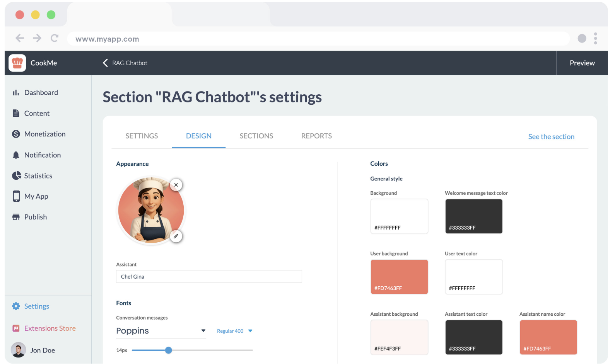Screen dimensions: 615x364
Task: Click the My App phone icon
Action: [x=16, y=196]
